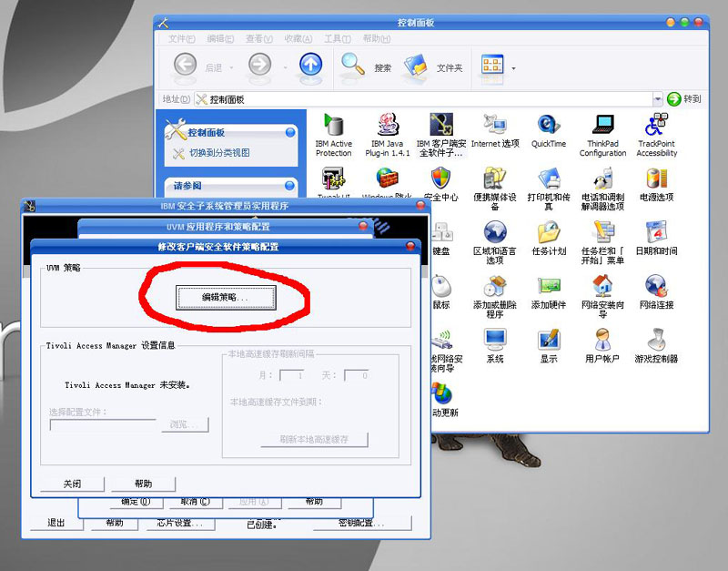
Task: Open 任务计划 icon
Action: (x=549, y=238)
